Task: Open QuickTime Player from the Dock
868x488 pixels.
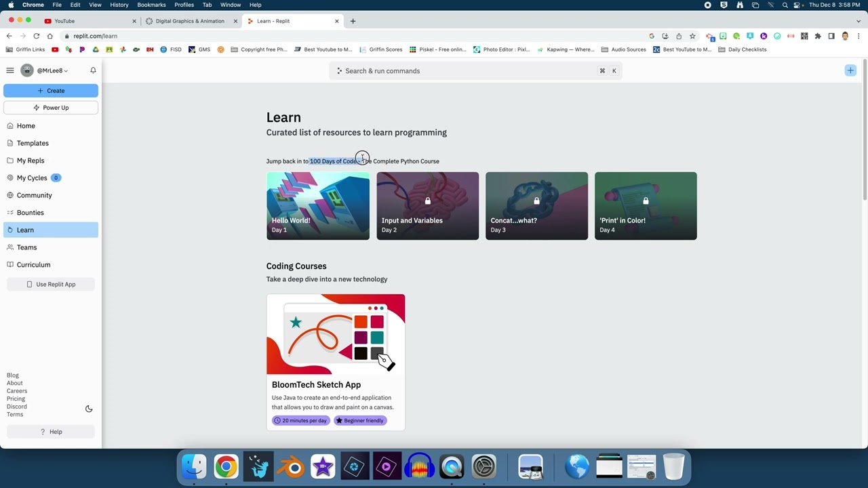Action: coord(452,467)
